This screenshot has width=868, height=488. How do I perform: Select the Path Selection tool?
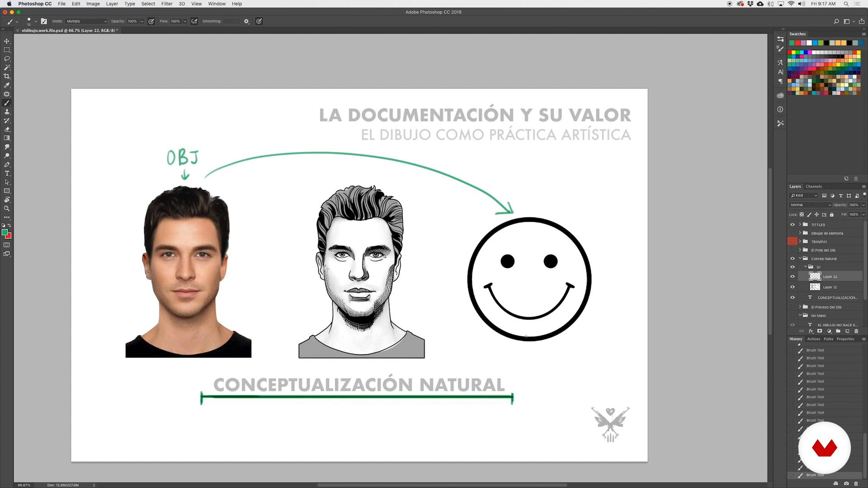point(7,182)
